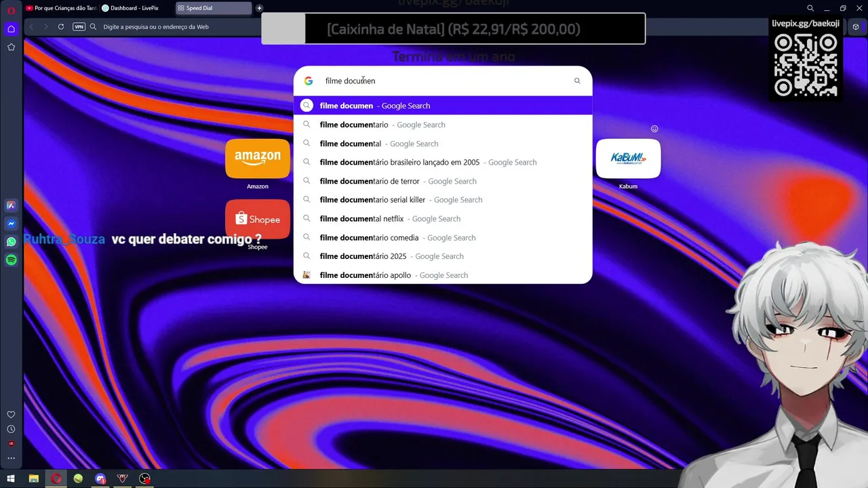The height and width of the screenshot is (488, 868).
Task: Open History clock sidebar icon
Action: pos(11,429)
